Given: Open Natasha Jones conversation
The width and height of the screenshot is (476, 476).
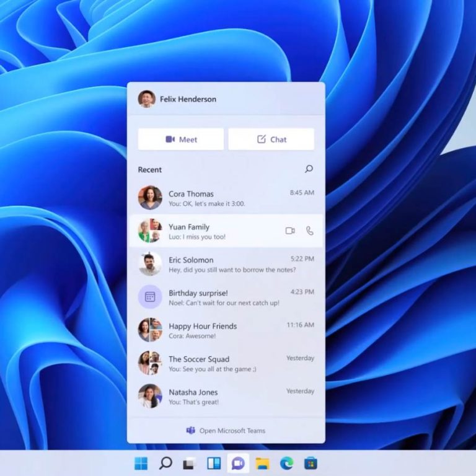Looking at the screenshot, I should (x=226, y=397).
